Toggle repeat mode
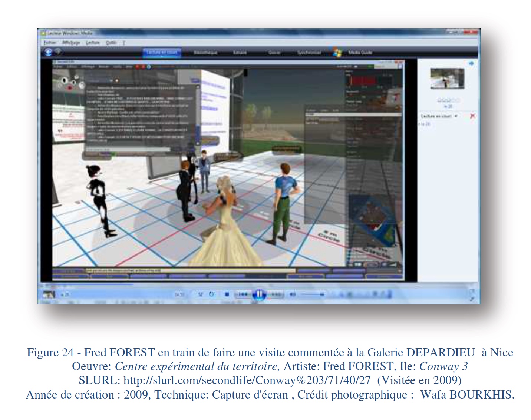The image size is (531, 420). click(211, 294)
